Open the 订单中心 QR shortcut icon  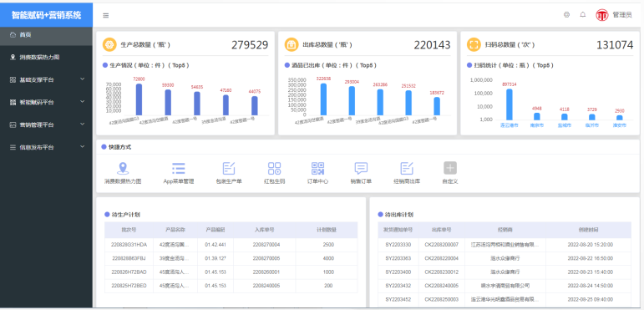(x=318, y=168)
